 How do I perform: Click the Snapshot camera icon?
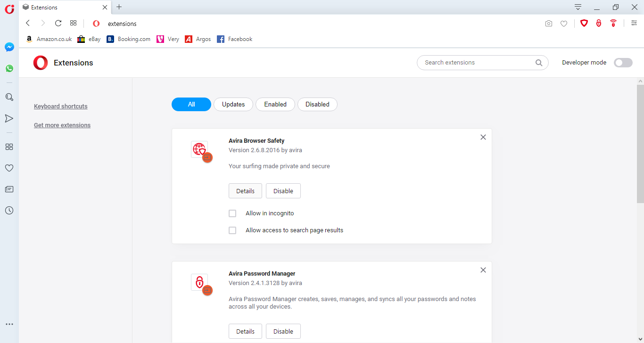click(548, 24)
